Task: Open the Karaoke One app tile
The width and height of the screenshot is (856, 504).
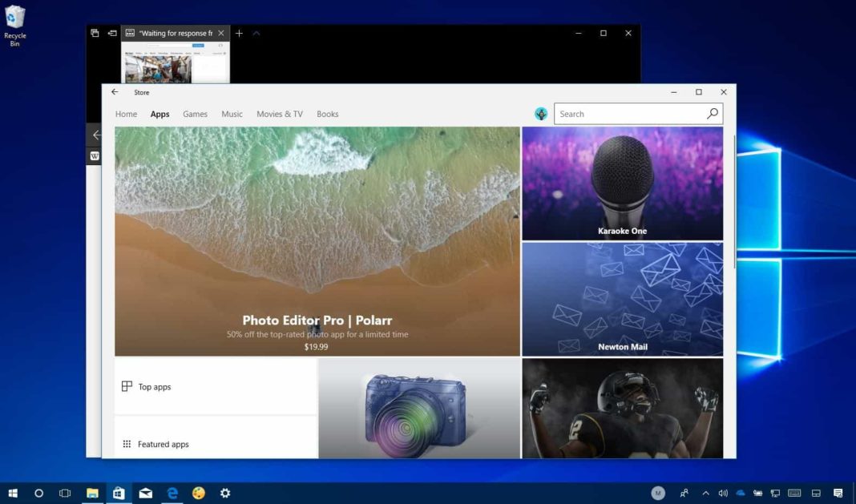Action: [623, 183]
